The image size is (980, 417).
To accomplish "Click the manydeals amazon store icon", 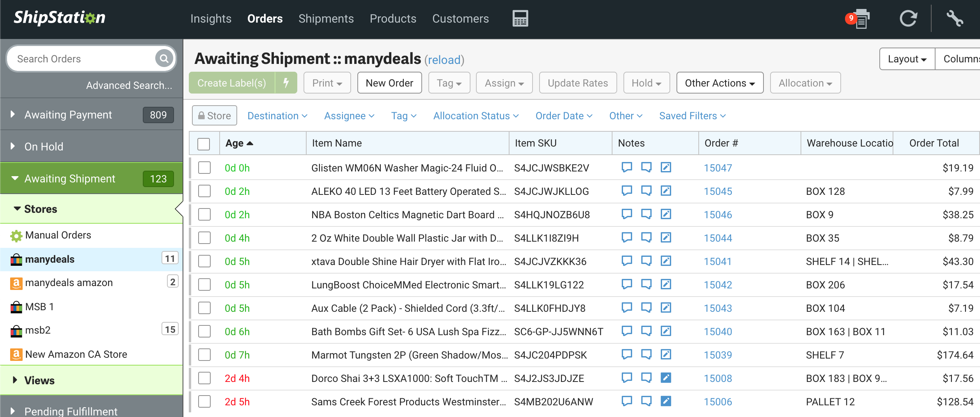I will coord(16,283).
